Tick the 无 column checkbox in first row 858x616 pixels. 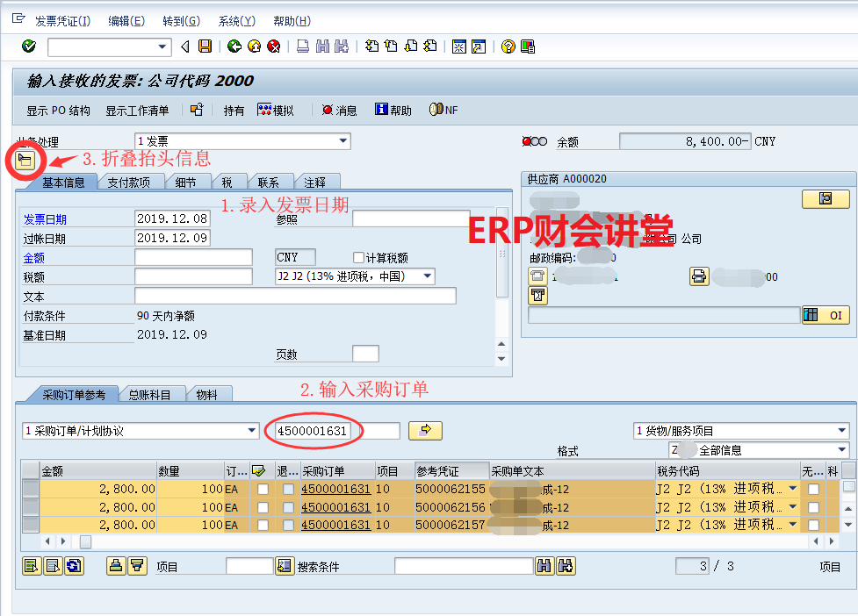click(813, 489)
